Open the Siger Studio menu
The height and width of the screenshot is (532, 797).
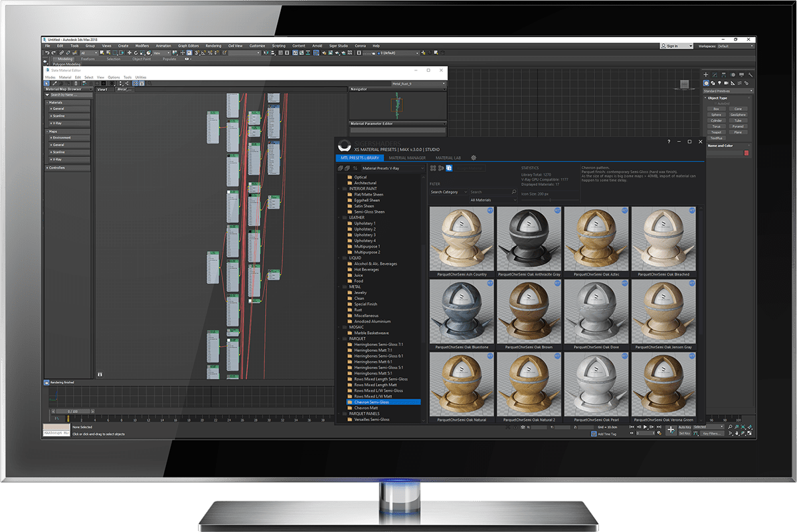coord(337,46)
